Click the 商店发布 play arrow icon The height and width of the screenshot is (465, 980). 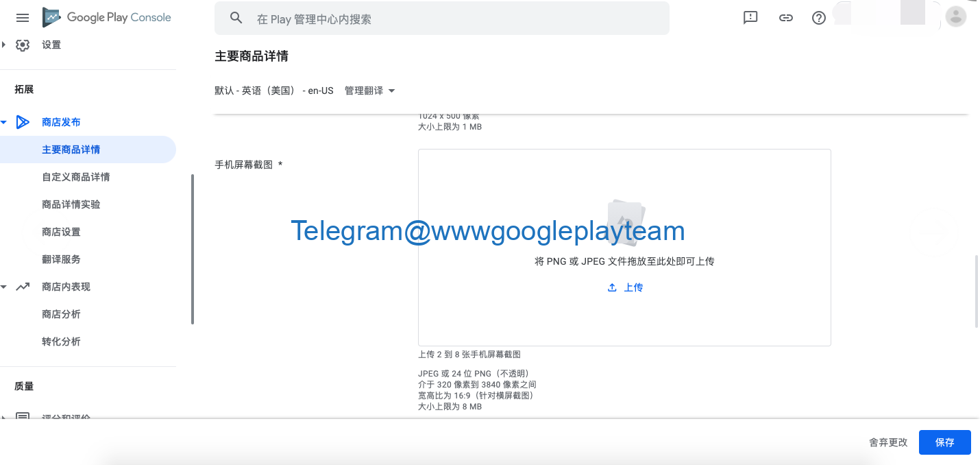(x=23, y=122)
